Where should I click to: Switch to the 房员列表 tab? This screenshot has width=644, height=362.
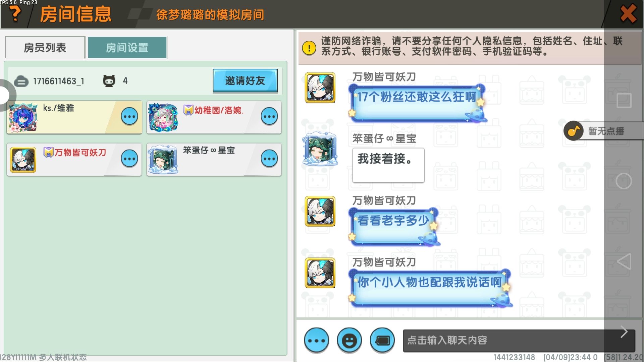pos(45,48)
